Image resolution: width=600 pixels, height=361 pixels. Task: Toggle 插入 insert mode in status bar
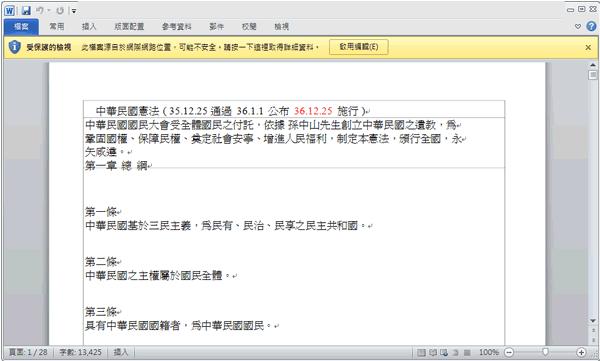[121, 352]
